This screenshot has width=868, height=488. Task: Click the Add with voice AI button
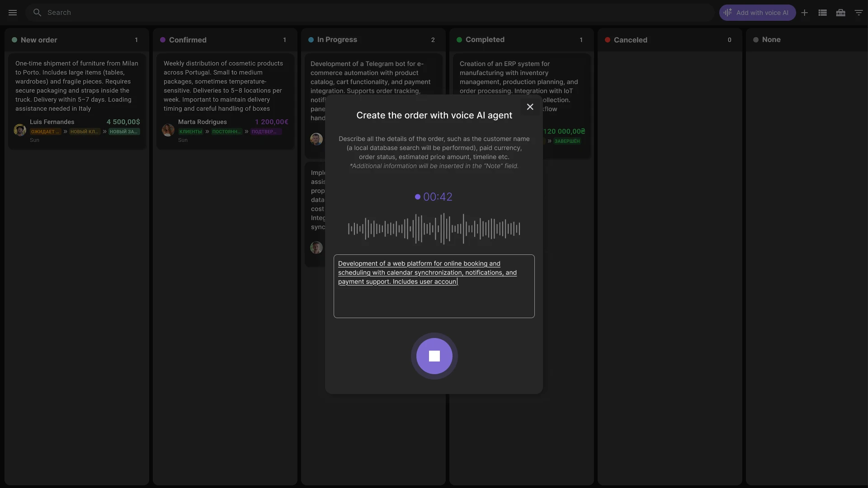click(757, 12)
